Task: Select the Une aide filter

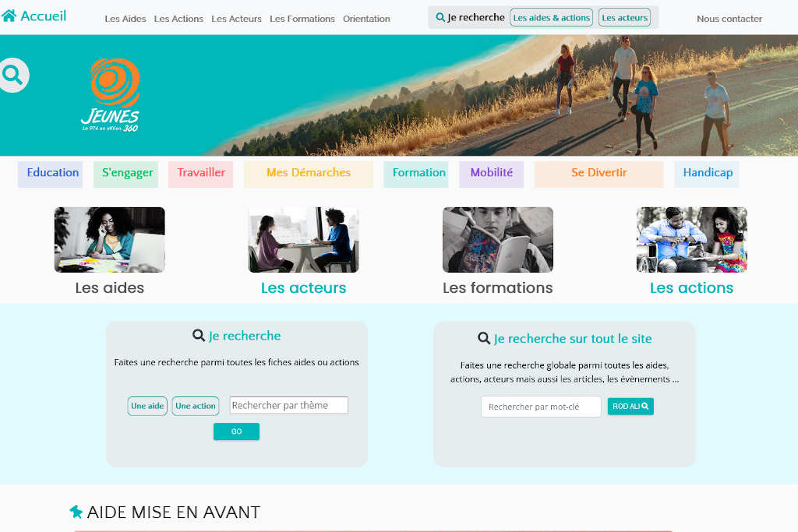Action: [147, 406]
